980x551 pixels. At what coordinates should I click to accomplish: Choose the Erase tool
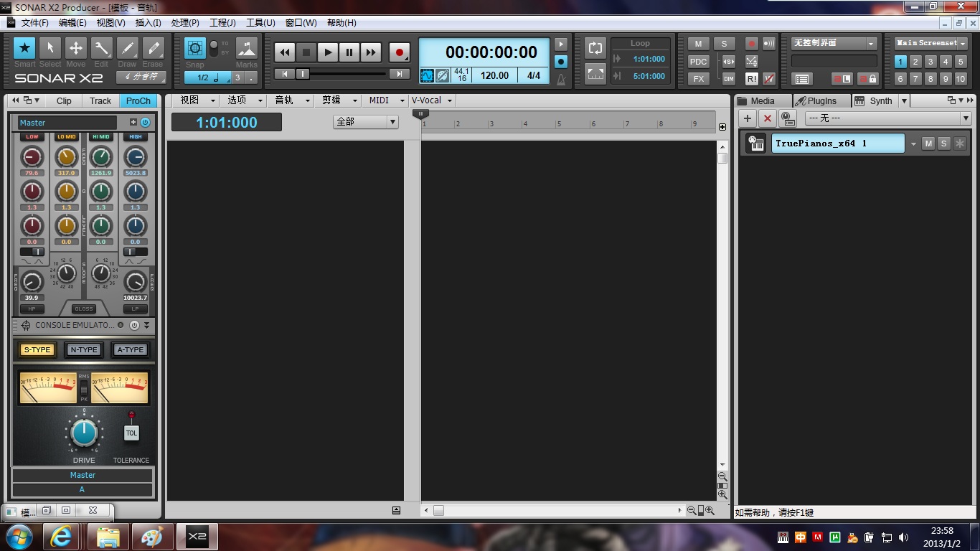[153, 49]
